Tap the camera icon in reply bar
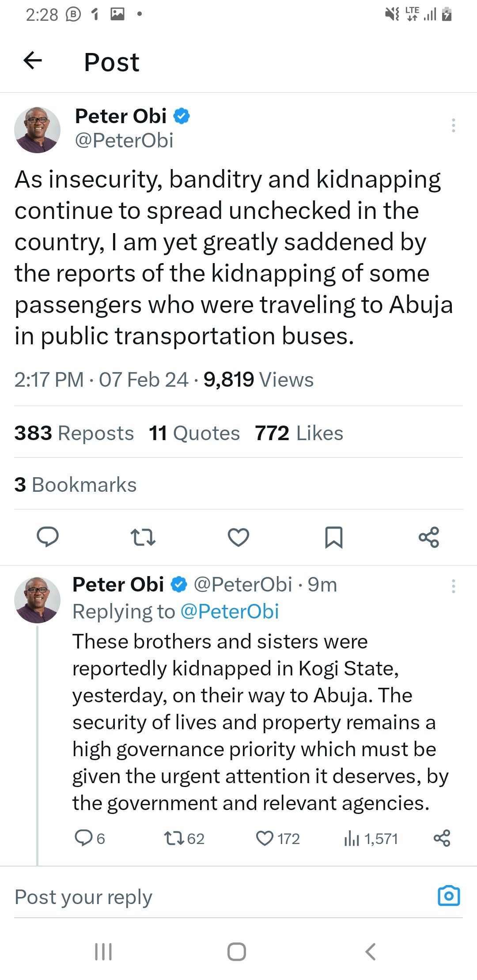Screen dimensions: 477x980 click(x=449, y=896)
